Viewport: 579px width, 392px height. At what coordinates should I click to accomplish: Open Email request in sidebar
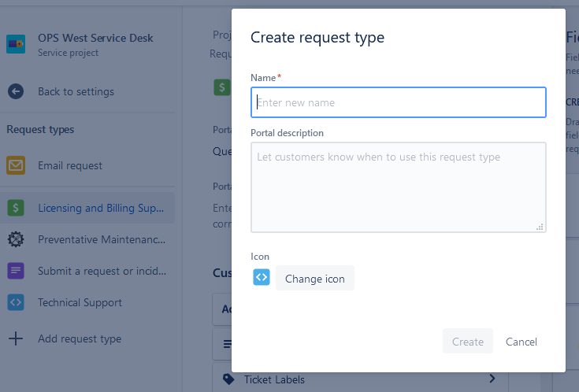pyautogui.click(x=70, y=165)
